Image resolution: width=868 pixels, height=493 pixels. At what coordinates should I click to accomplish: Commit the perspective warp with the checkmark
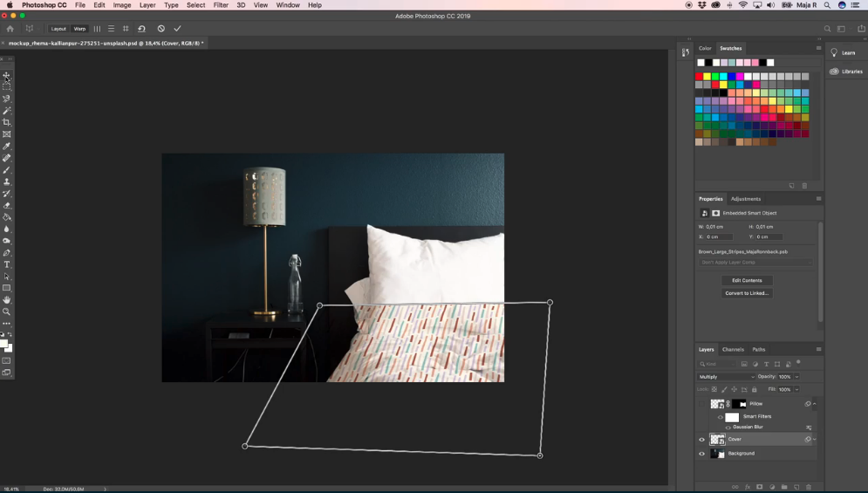point(177,29)
